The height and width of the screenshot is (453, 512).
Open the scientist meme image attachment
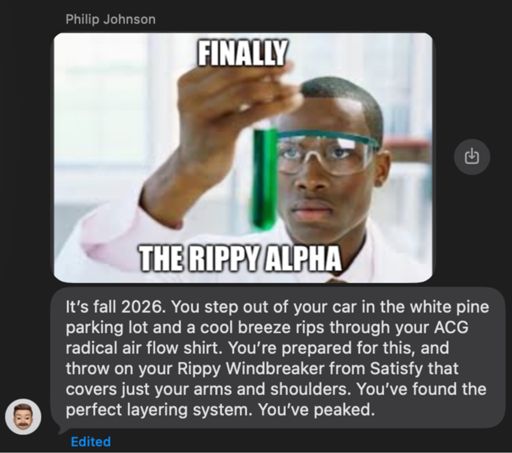pos(243,158)
